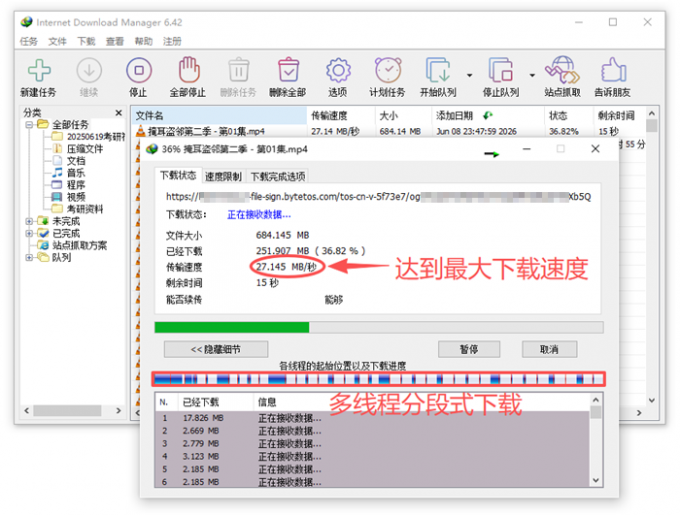Screen dimensions: 680x515
Task: Open dropdown arrow beside 停止队列
Action: pyautogui.click(x=532, y=75)
